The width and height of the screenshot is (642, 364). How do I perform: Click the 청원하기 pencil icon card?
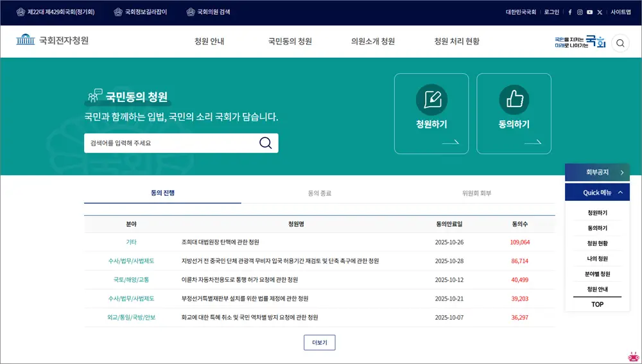431,114
